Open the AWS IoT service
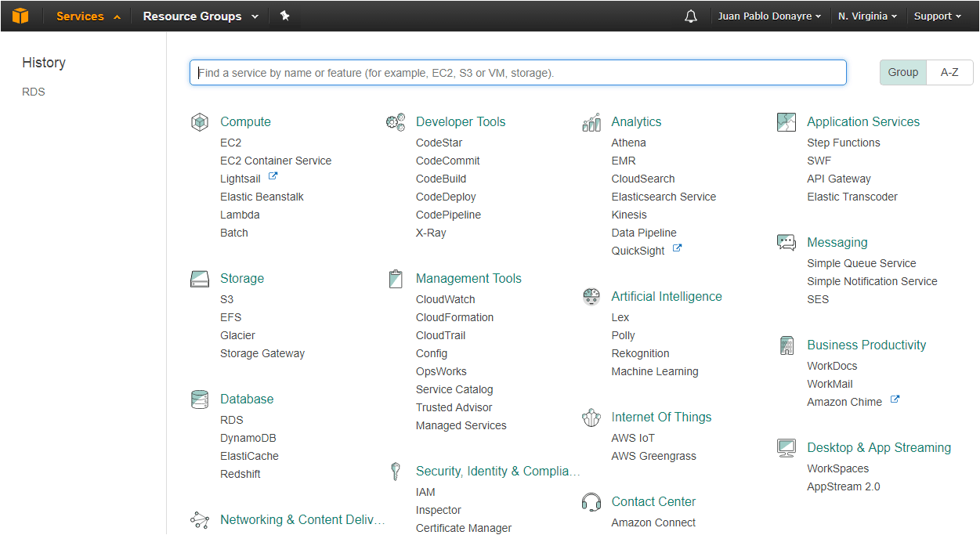Viewport: 980px width, 535px height. point(633,438)
